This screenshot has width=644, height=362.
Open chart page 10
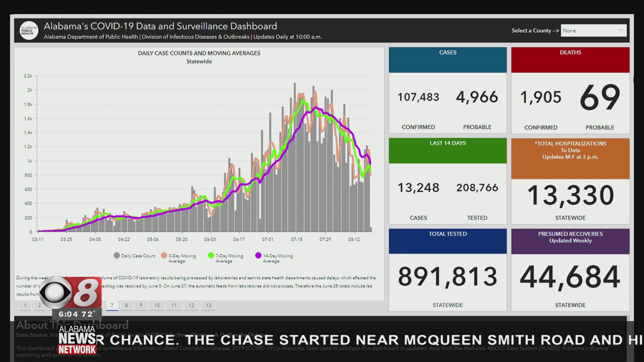(157, 305)
